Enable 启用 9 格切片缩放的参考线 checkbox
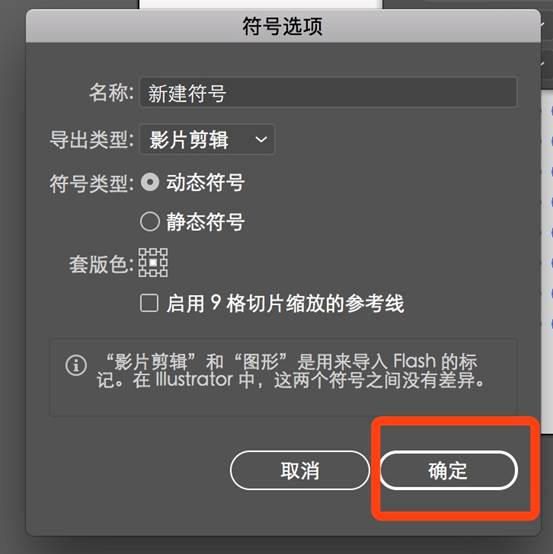This screenshot has width=553, height=554. click(149, 303)
